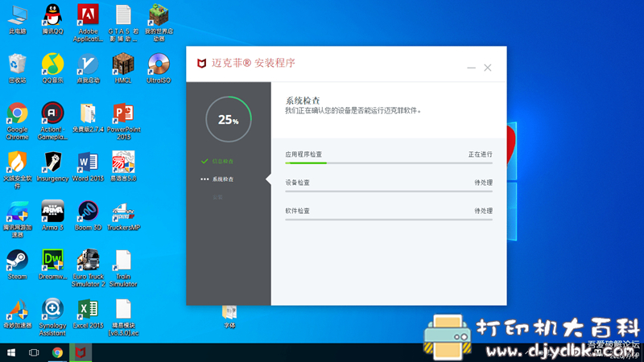Image resolution: width=644 pixels, height=362 pixels.
Task: Click the 应用程序检查 label
Action: [x=303, y=154]
